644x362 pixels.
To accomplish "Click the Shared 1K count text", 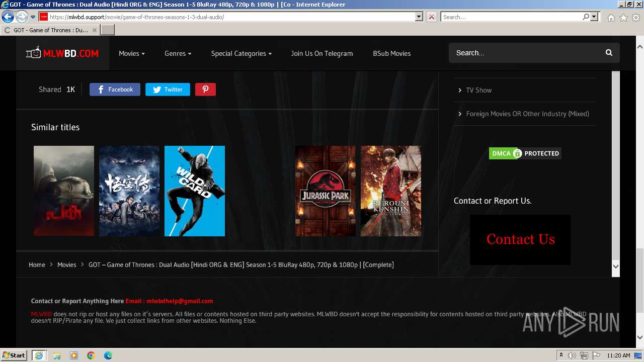I will 57,89.
